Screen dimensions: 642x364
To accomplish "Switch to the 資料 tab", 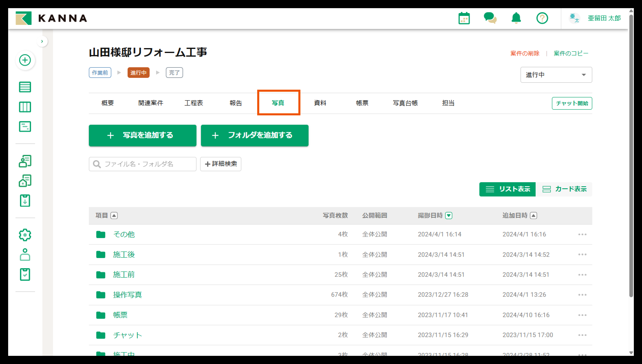I will 320,103.
